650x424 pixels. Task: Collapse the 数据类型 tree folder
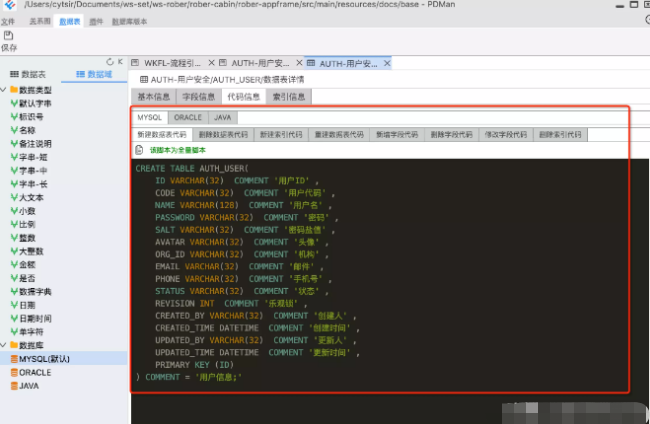[5, 90]
